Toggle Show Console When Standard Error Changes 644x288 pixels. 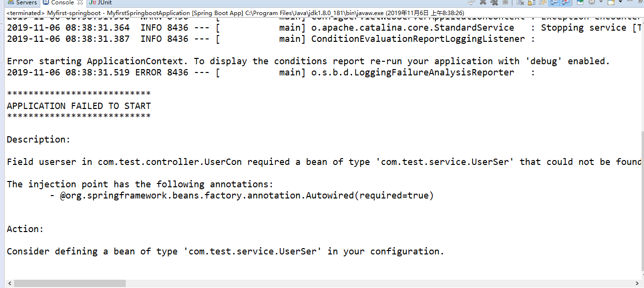click(x=566, y=2)
